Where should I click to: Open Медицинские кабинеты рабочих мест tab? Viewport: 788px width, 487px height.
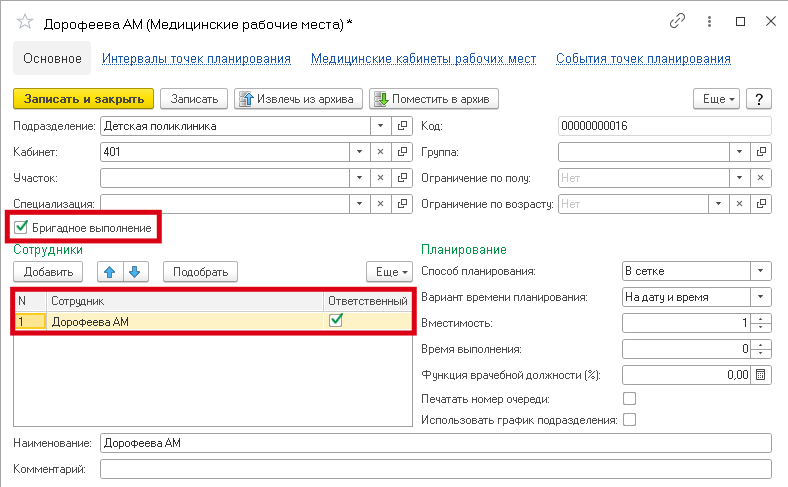(x=423, y=59)
